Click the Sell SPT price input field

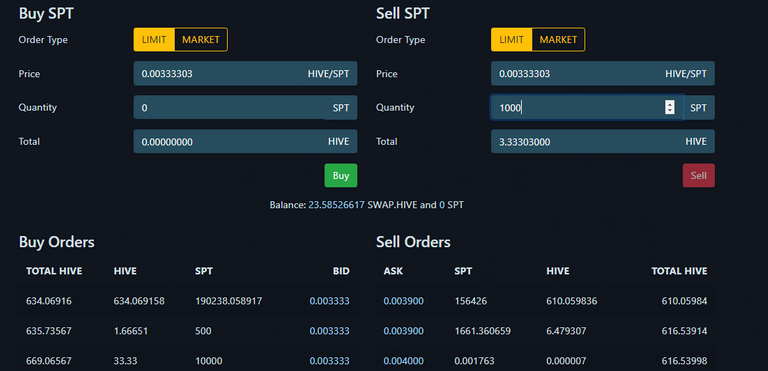(x=603, y=74)
